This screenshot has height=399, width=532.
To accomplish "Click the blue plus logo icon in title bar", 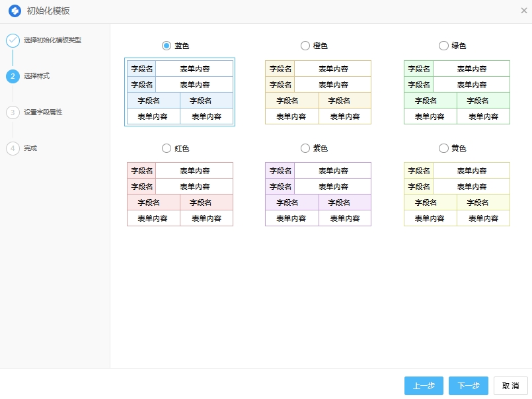I will [x=15, y=11].
